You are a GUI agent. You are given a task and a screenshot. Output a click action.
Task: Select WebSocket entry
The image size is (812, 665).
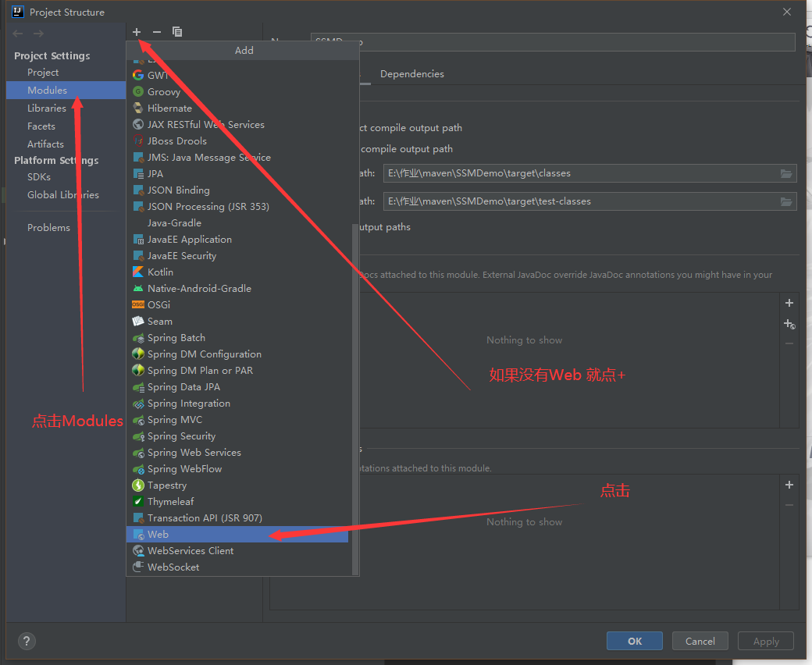click(237, 567)
